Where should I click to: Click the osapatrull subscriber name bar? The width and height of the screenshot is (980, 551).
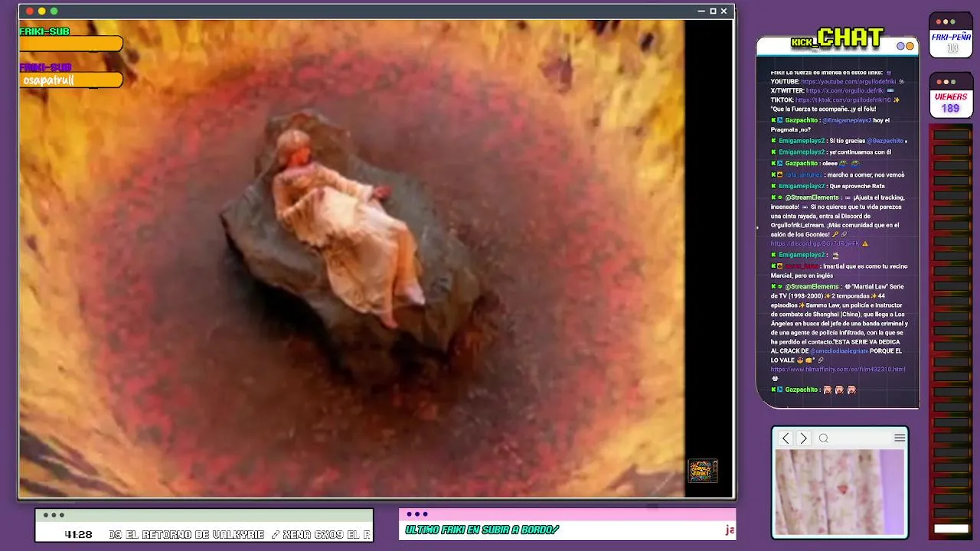pos(71,80)
